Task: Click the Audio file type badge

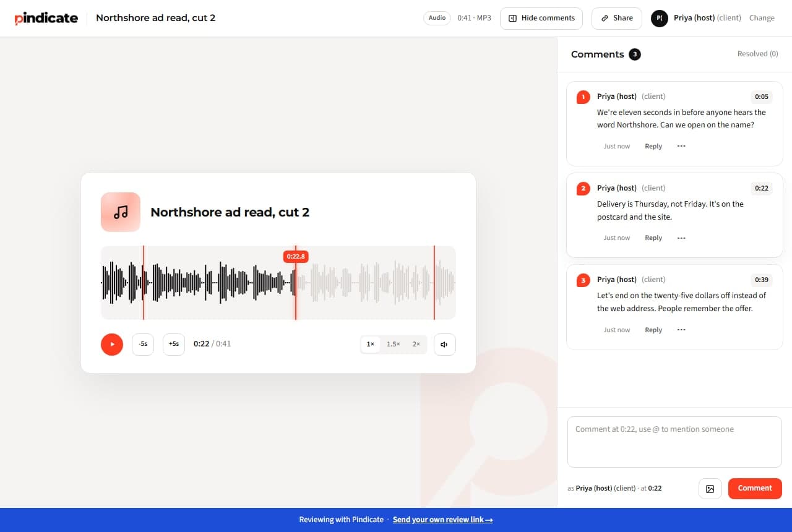Action: pos(437,18)
